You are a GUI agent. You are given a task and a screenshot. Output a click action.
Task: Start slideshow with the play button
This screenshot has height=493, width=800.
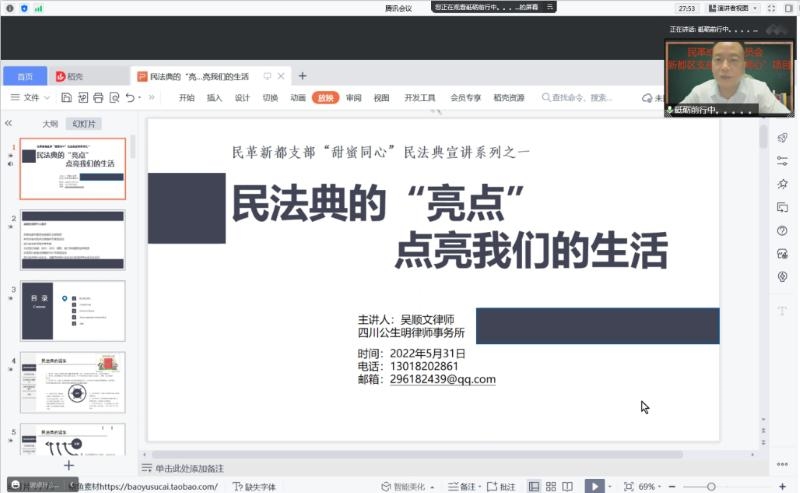click(x=594, y=486)
